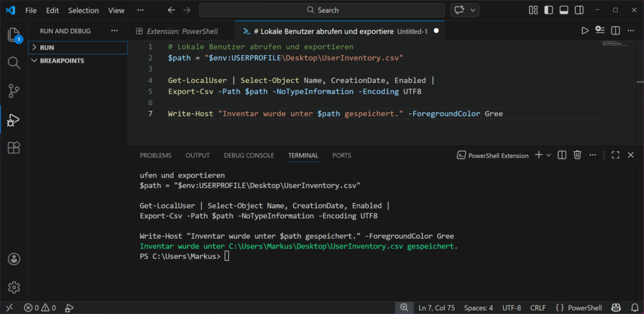The width and height of the screenshot is (644, 314).
Task: Toggle the bottom panel visibility
Action: tap(564, 10)
